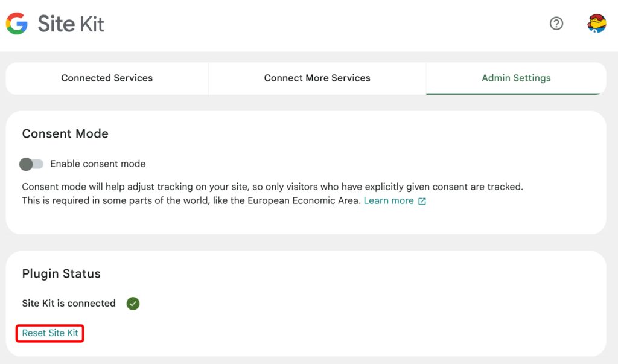Image resolution: width=618 pixels, height=364 pixels.
Task: Open the Connect More Services tab
Action: tap(317, 78)
